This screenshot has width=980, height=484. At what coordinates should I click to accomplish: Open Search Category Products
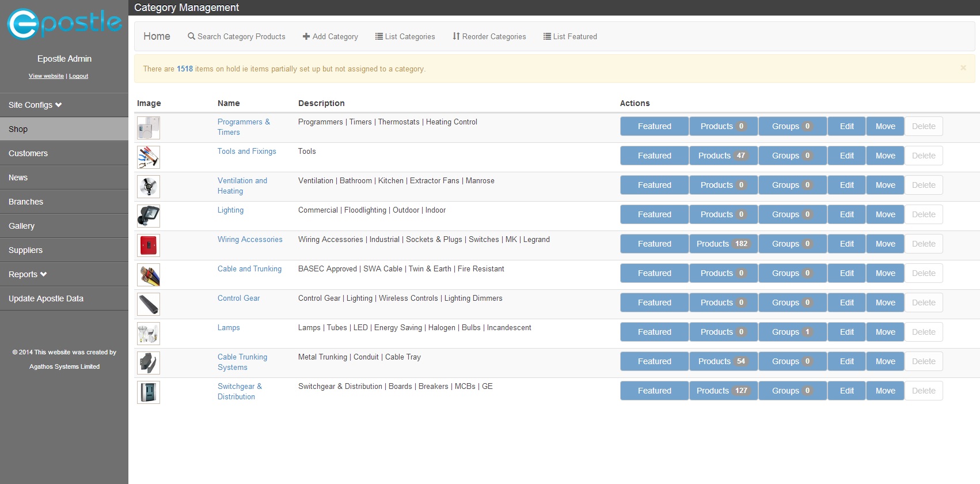click(x=236, y=36)
